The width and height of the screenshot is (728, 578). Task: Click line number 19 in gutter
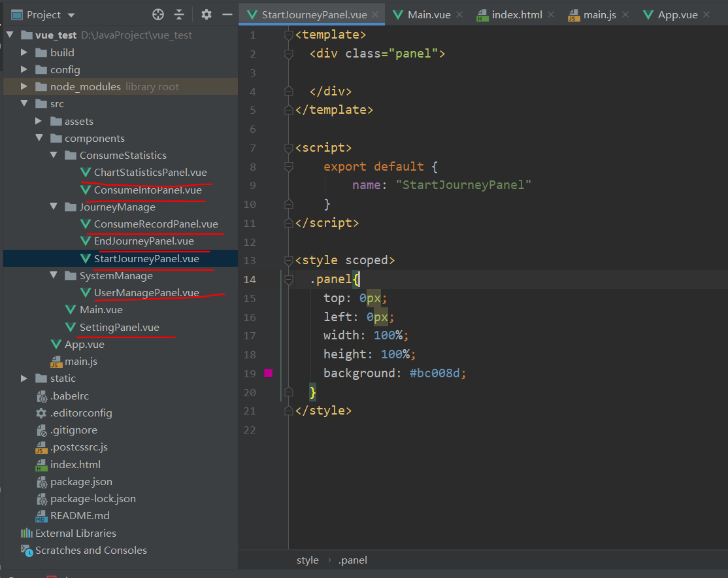250,373
